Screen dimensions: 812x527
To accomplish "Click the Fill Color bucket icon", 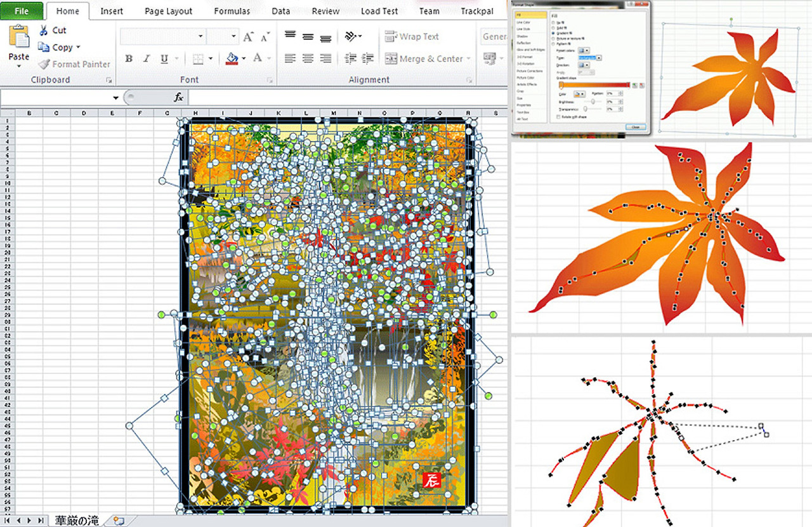I will tap(231, 58).
